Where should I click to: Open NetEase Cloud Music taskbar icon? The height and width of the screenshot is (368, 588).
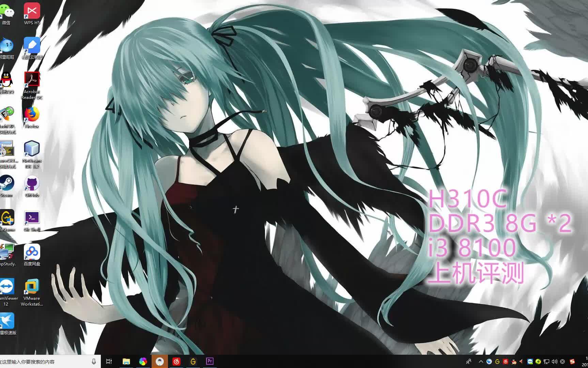[176, 362]
